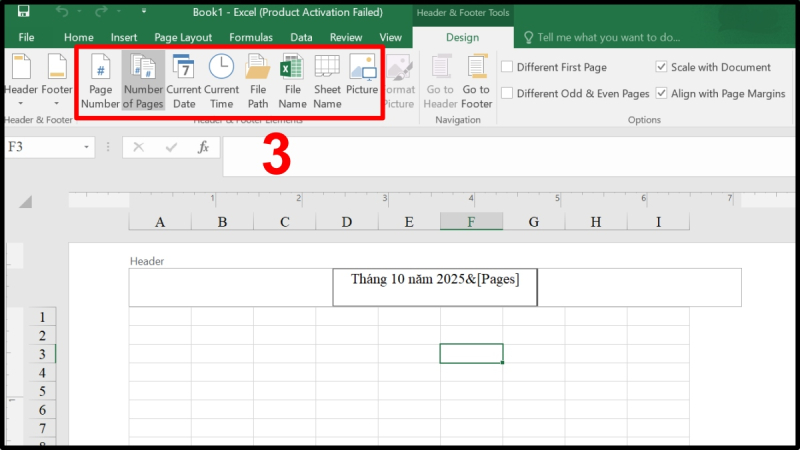
Task: Click the Select All corner triangle
Action: 26,202
